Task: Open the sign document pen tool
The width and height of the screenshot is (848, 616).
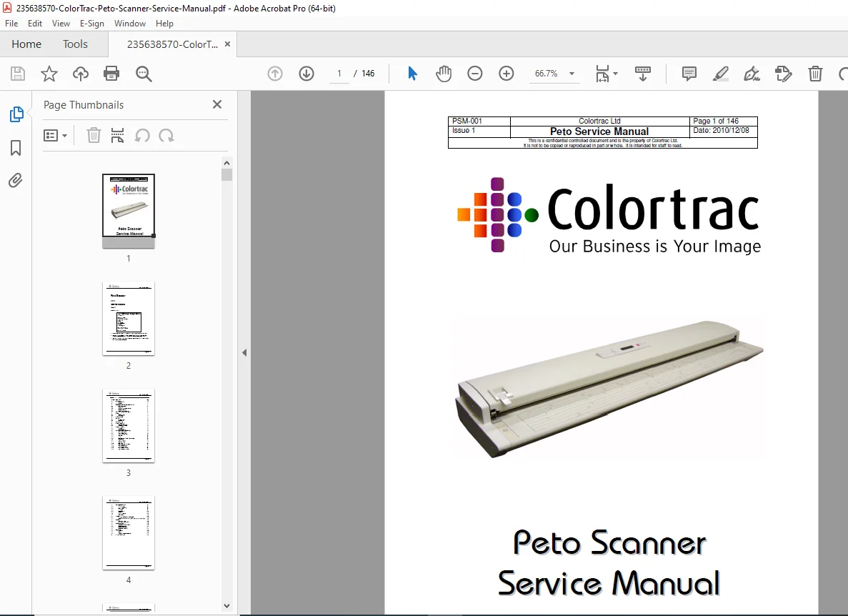Action: tap(752, 74)
